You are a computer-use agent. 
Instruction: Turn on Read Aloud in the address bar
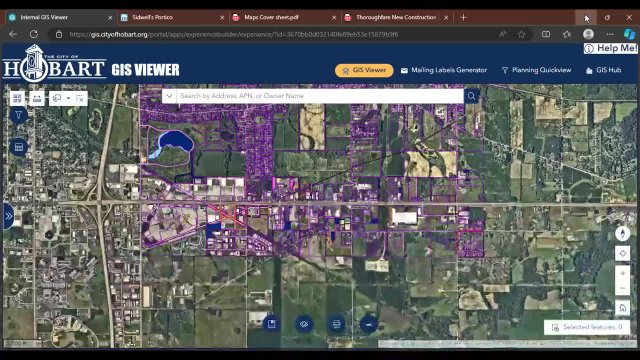tap(502, 34)
